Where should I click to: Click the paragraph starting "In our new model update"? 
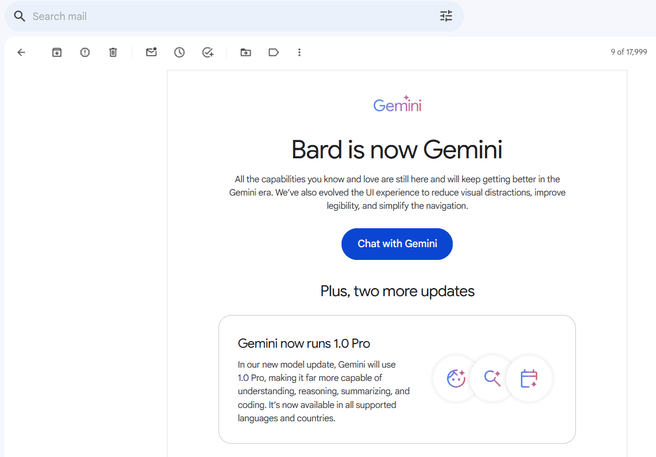pyautogui.click(x=323, y=391)
